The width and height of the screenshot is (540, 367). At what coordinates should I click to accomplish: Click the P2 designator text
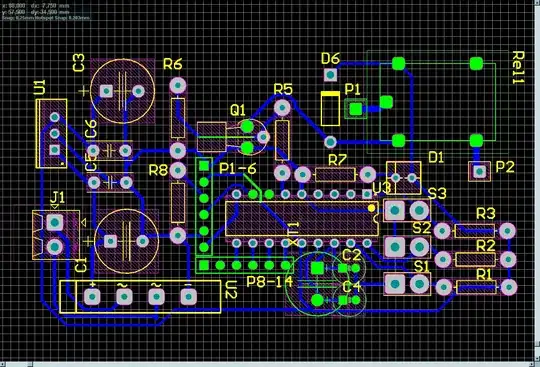point(505,167)
